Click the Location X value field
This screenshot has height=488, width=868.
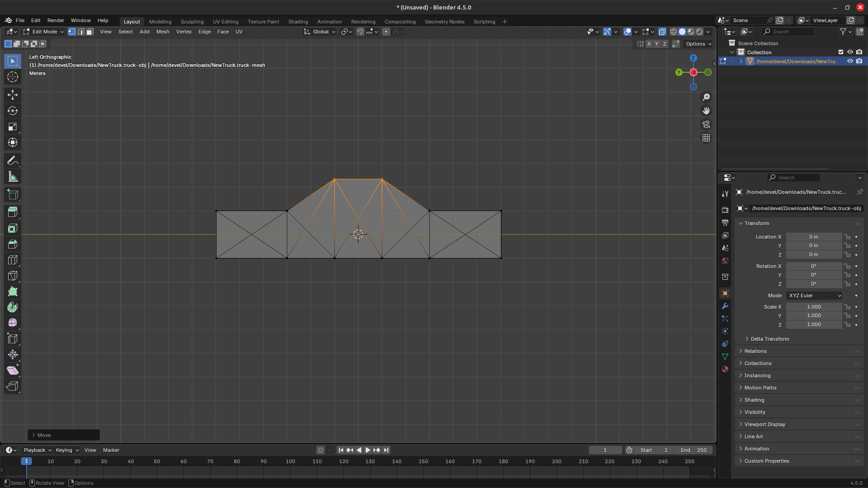(x=814, y=237)
